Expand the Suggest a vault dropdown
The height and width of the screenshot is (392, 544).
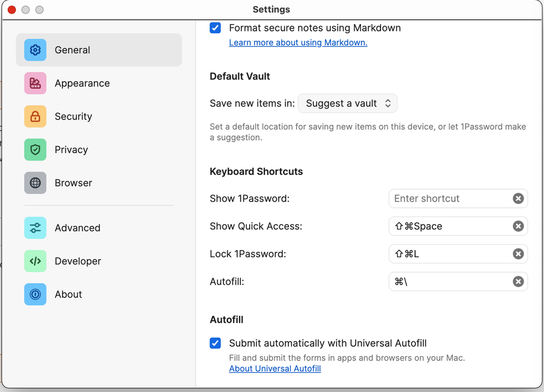[348, 103]
